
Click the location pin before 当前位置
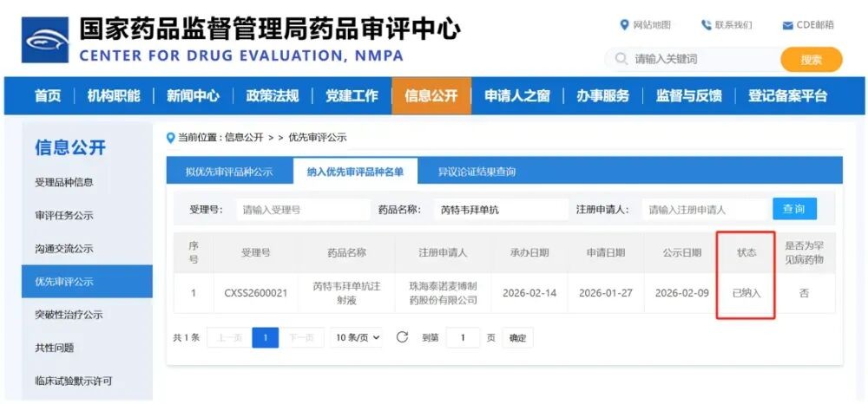(170, 137)
